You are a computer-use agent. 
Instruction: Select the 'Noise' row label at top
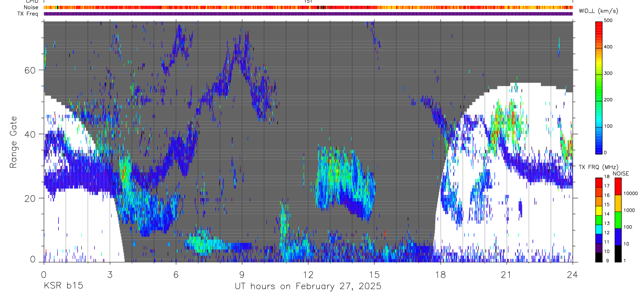tap(30, 7)
